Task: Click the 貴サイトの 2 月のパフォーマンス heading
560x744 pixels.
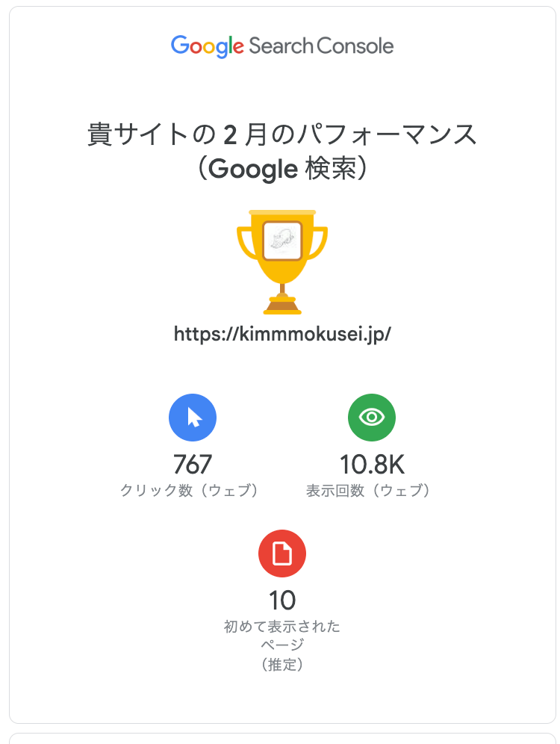Action: tap(282, 135)
